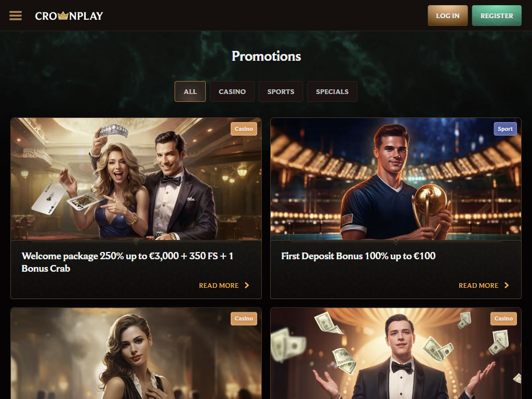
Task: Open Read More for Welcome package
Action: [x=219, y=286]
